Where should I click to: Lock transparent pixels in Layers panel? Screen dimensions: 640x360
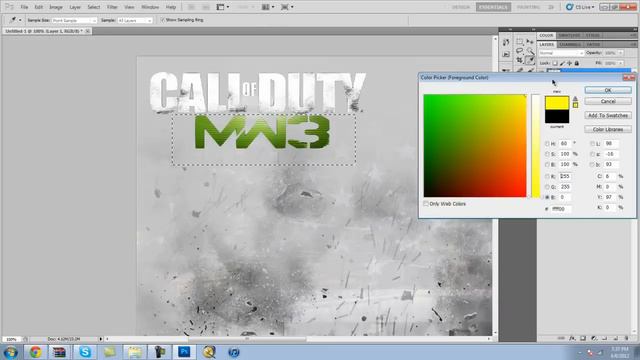[555, 63]
